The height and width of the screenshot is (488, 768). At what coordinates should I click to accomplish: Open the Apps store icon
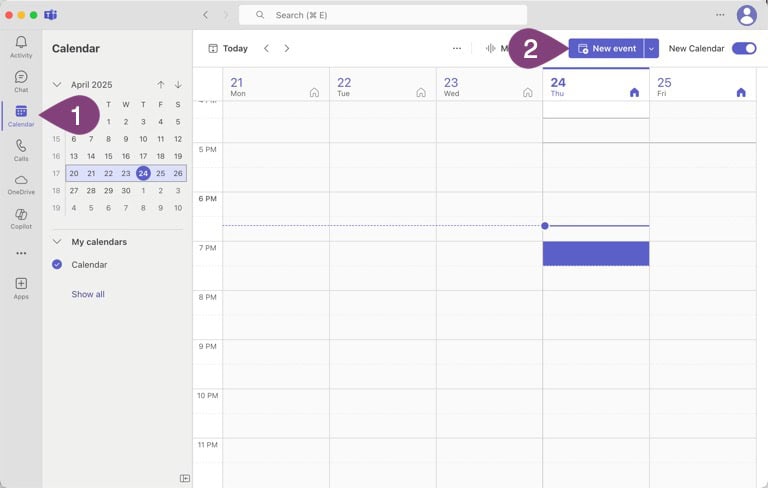pyautogui.click(x=21, y=288)
